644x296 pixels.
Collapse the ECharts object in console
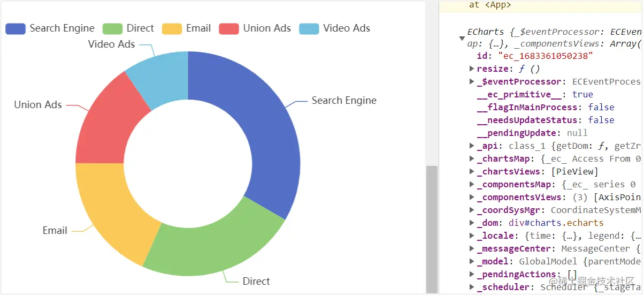click(462, 38)
